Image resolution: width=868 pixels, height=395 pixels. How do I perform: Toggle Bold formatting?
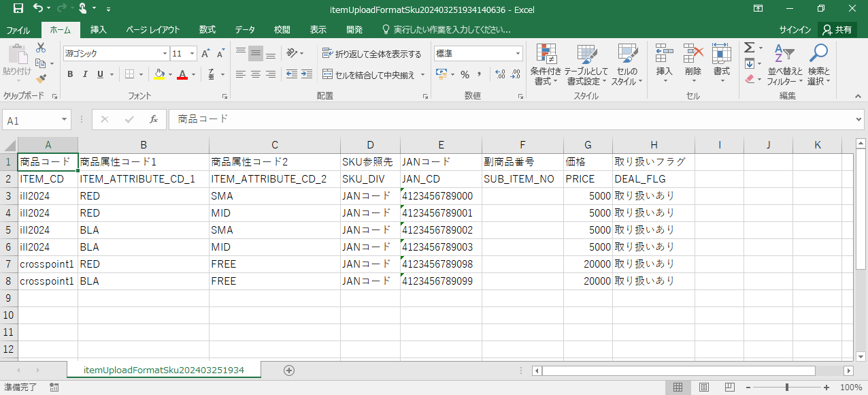(70, 74)
